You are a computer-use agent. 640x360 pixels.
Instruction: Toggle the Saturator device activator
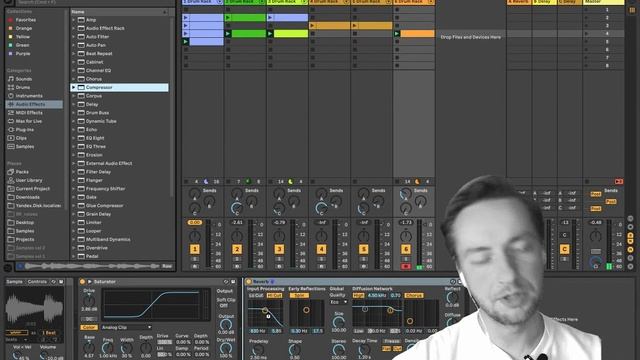(x=82, y=282)
